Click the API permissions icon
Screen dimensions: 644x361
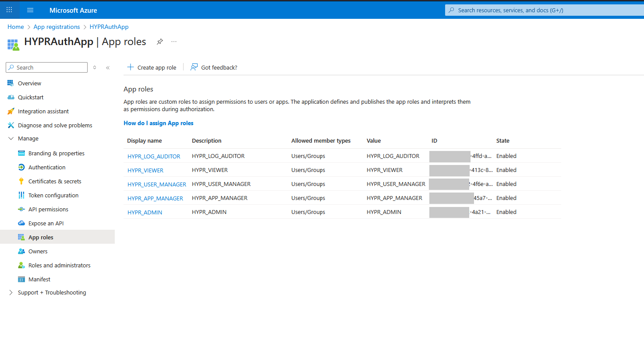tap(21, 209)
